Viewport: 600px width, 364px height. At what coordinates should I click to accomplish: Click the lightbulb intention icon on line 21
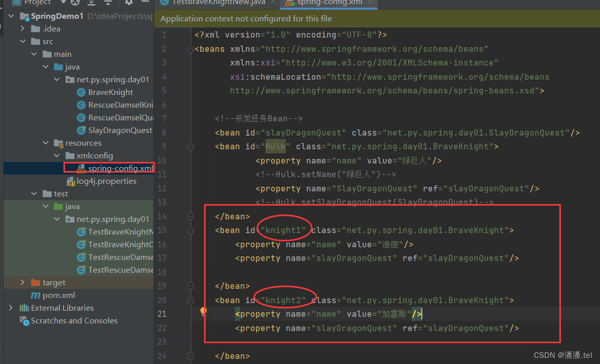click(x=203, y=311)
